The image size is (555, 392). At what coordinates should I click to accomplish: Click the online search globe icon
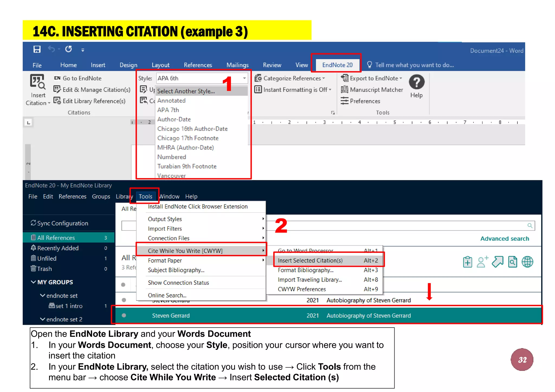pos(527,262)
